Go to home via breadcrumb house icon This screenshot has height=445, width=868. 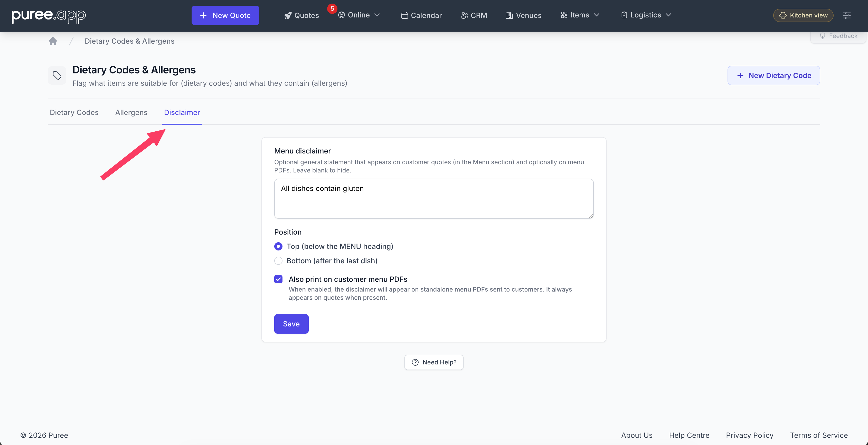pos(53,41)
